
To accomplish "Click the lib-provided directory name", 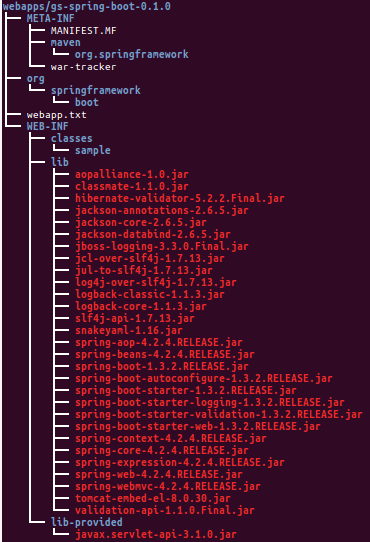I will (86, 522).
